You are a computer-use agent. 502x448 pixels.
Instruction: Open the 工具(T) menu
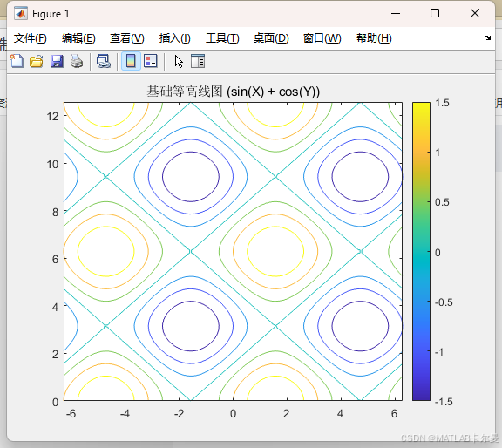(x=222, y=38)
